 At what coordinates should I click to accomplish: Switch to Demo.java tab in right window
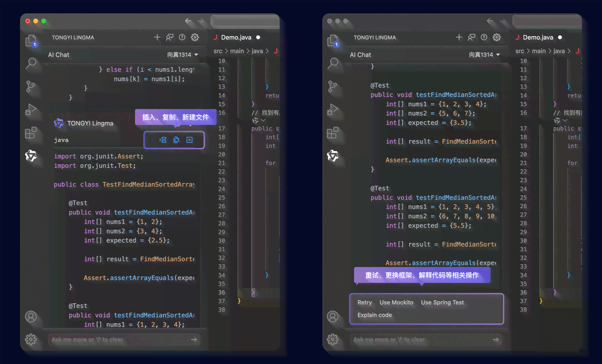tap(538, 37)
